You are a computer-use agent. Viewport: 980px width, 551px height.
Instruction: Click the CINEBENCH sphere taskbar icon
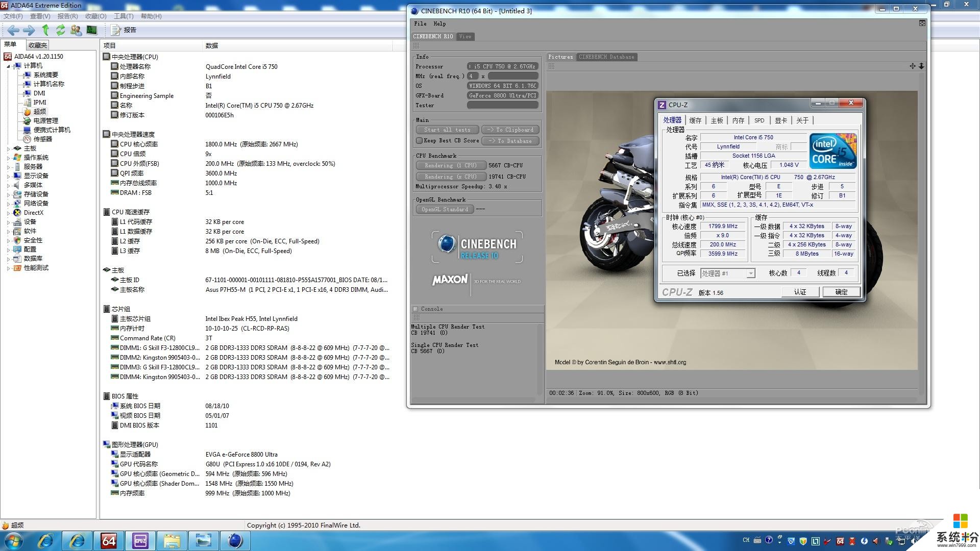[235, 541]
